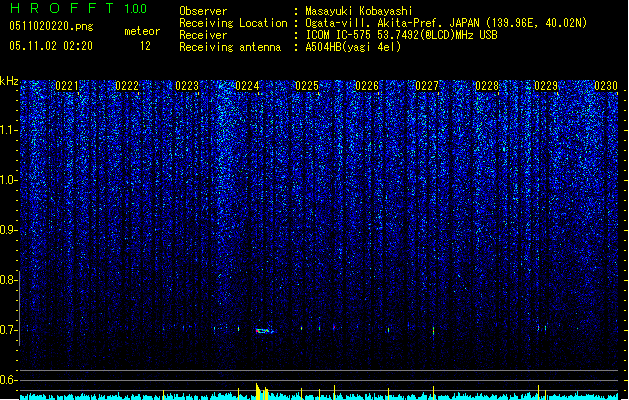This screenshot has height=400, width=629.
Task: Select receiver text ICOM IC-575 53.7492 MHz USB
Action: (402, 35)
